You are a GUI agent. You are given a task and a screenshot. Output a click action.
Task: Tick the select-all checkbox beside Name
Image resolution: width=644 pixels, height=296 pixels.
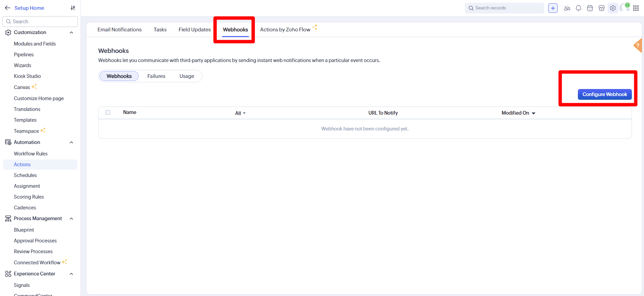[x=108, y=113]
